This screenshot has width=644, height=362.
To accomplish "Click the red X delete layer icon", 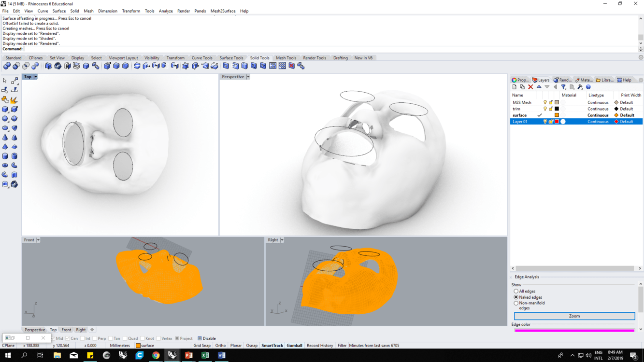I will tap(530, 87).
